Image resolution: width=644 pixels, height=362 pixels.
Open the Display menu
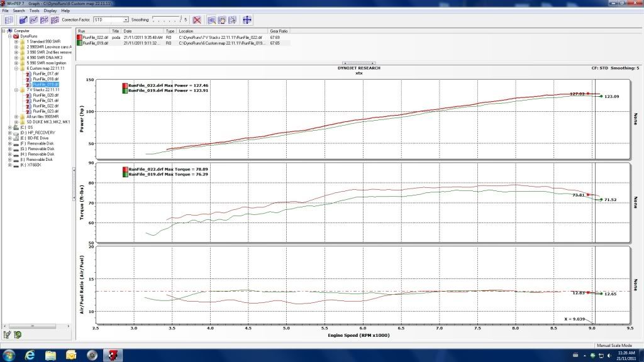pyautogui.click(x=49, y=11)
